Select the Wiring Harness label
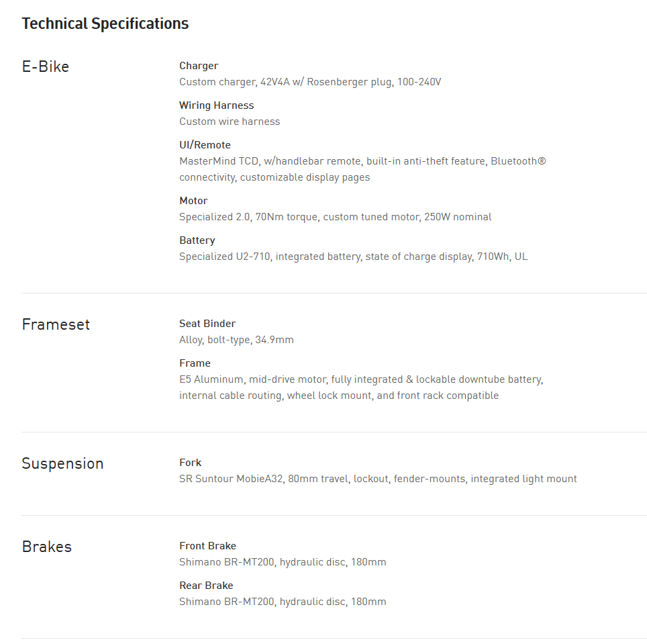The height and width of the screenshot is (644, 647). 216,105
